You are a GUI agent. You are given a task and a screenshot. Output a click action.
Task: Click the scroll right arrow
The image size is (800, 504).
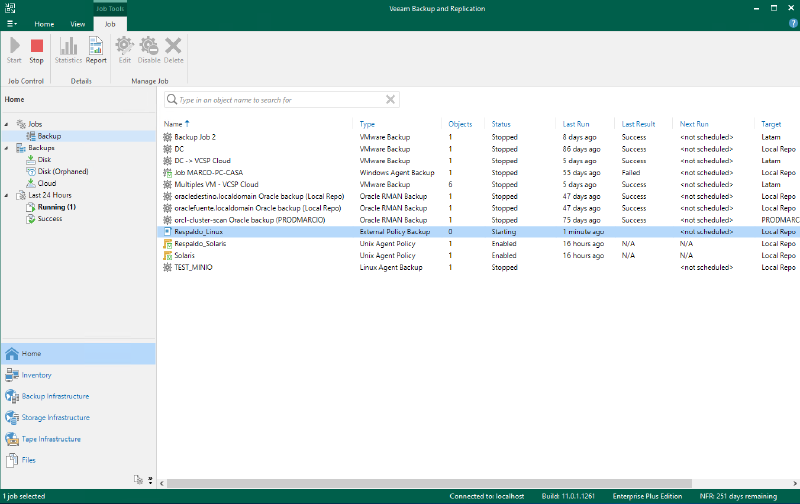coord(795,483)
